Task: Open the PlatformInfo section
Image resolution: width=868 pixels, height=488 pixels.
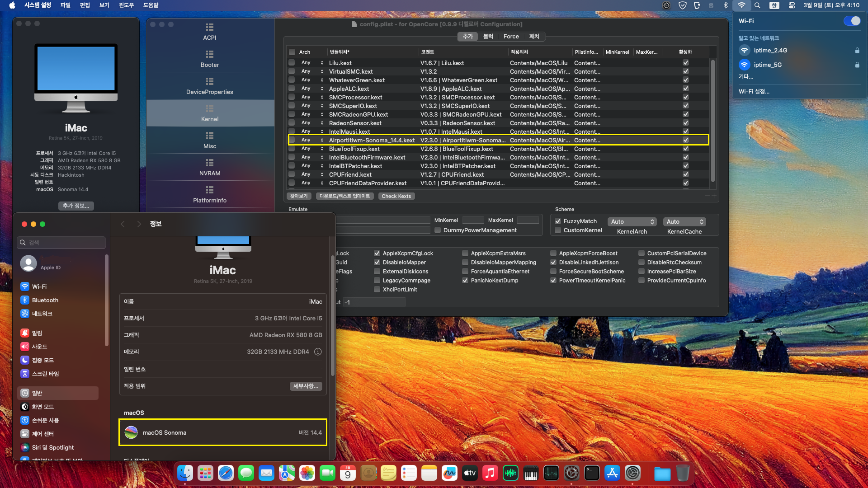Action: click(x=210, y=194)
